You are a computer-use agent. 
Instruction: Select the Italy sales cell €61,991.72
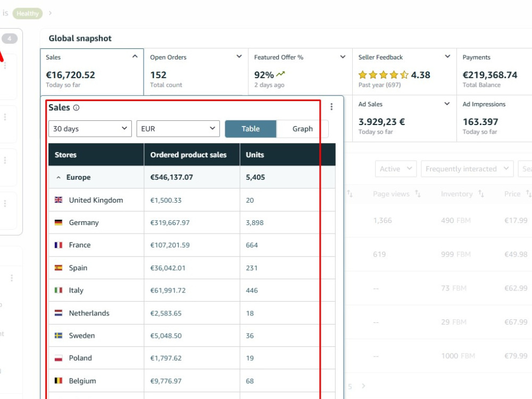[x=169, y=290]
